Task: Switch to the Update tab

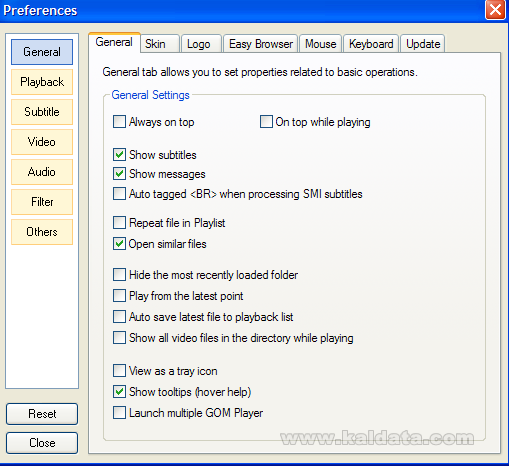Action: coord(423,44)
